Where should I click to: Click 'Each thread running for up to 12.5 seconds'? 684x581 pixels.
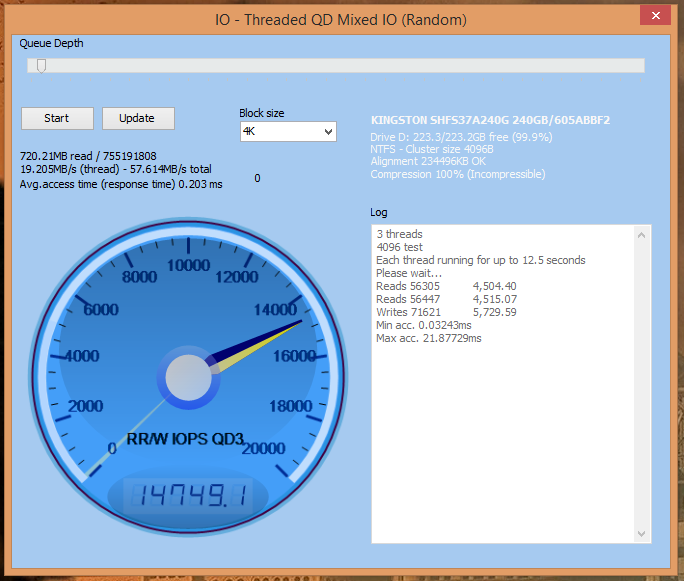click(x=481, y=260)
